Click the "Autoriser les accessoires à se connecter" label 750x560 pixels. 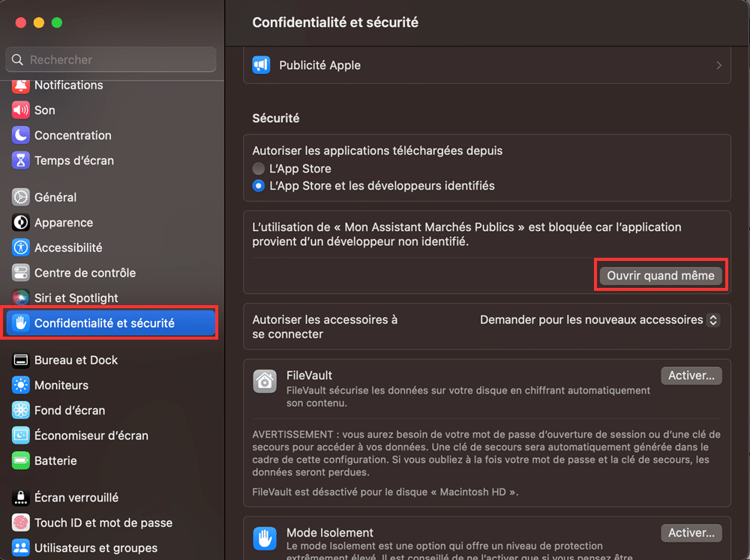tap(325, 327)
